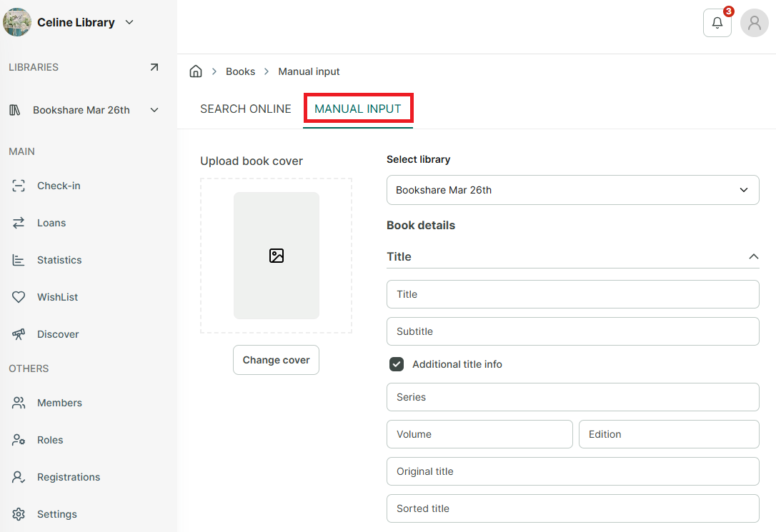Collapse the Title section
Screen dimensions: 776x532
[753, 256]
